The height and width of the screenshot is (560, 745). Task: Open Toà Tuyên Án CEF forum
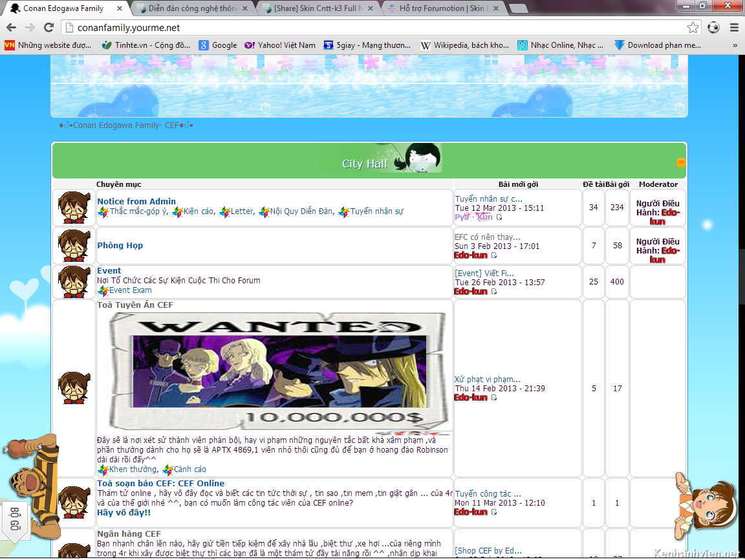[x=135, y=305]
